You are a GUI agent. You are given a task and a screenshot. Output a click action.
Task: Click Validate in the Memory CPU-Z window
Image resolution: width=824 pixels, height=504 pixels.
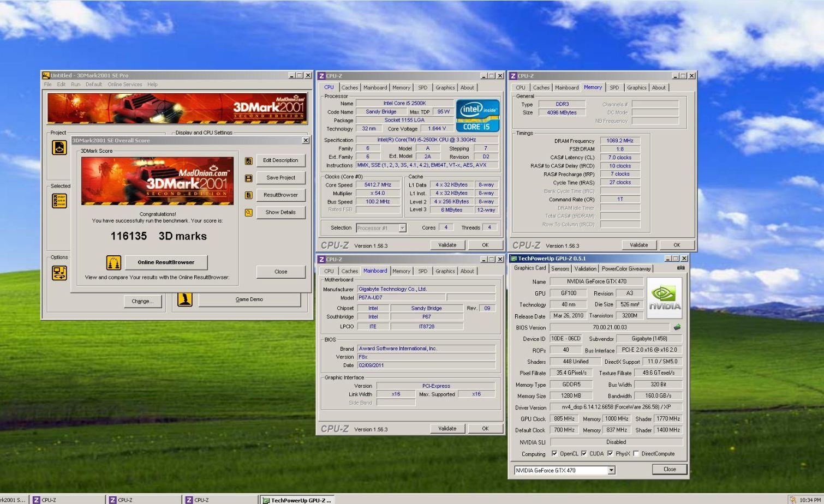tap(638, 245)
